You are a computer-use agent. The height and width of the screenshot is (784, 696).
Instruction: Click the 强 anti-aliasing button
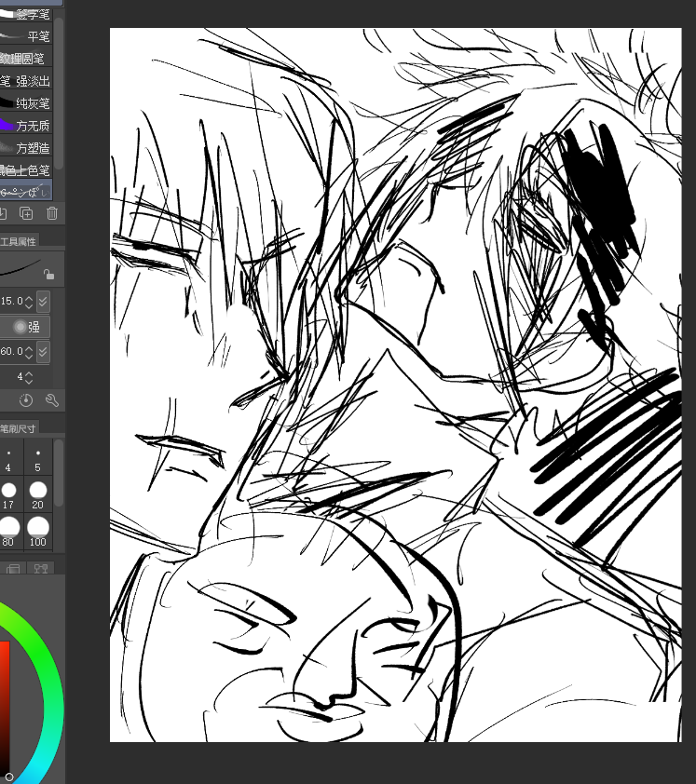[x=26, y=327]
